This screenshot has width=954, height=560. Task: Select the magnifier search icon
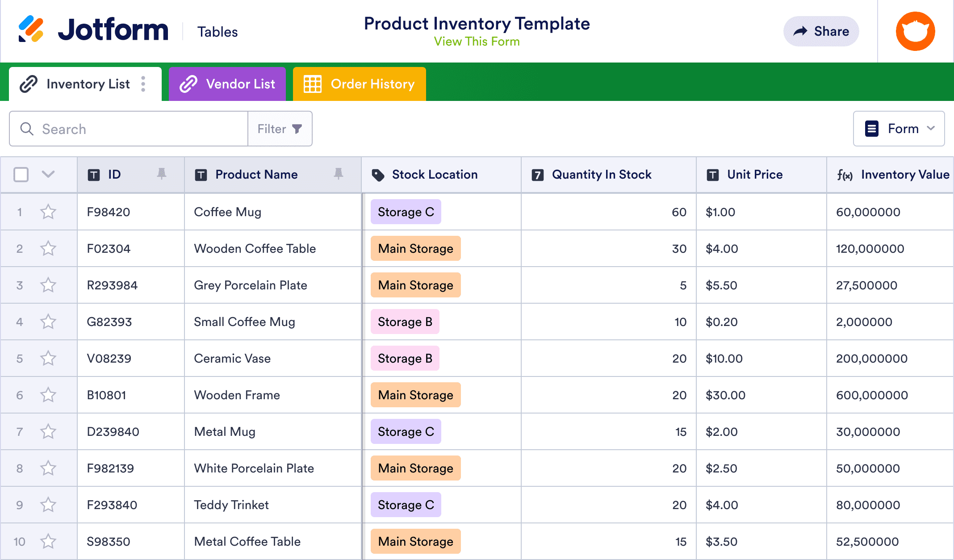27,129
